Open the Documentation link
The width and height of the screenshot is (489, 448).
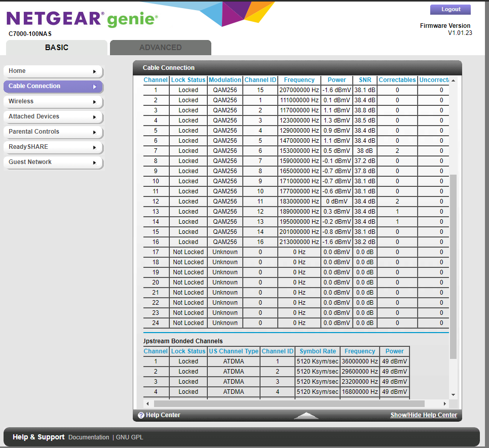[x=89, y=437]
